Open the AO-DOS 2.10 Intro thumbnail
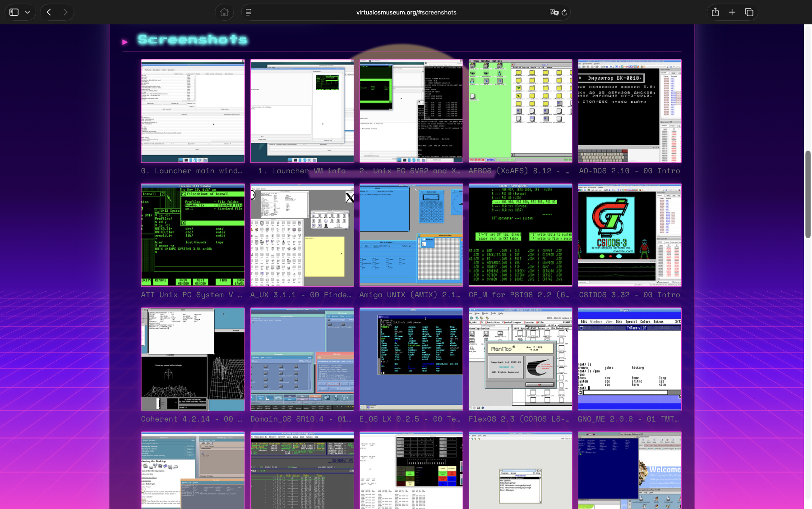This screenshot has width=812, height=509. [x=630, y=111]
